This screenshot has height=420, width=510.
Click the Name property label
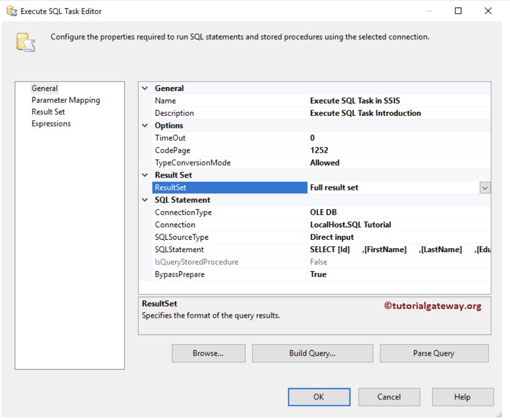pos(165,101)
